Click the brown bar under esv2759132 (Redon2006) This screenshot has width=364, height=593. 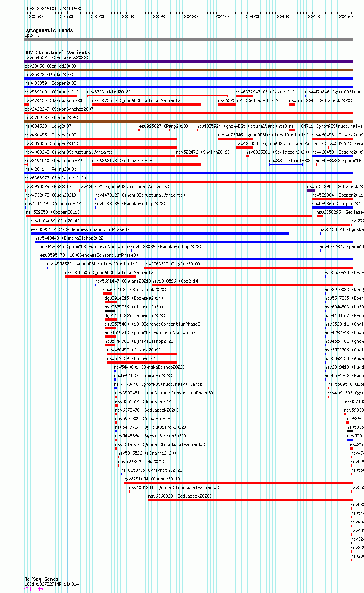189,122
